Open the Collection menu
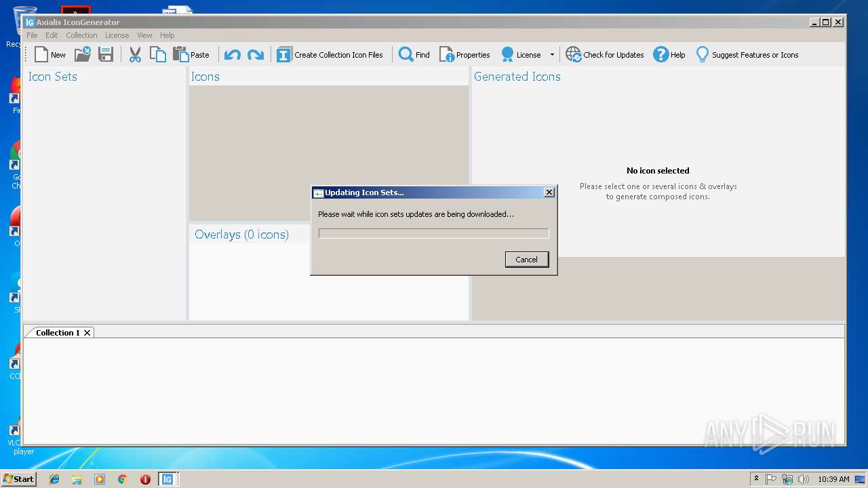Image resolution: width=868 pixels, height=488 pixels. click(x=81, y=35)
